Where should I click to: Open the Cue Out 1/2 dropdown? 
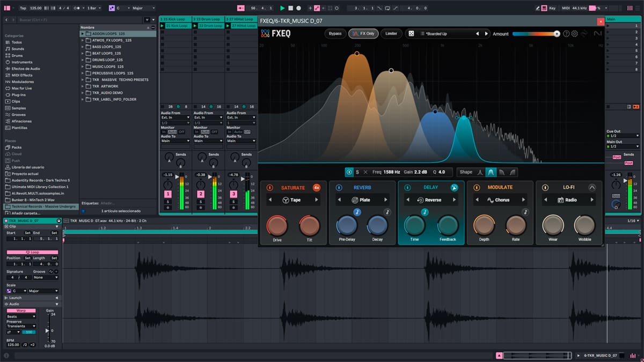click(622, 136)
